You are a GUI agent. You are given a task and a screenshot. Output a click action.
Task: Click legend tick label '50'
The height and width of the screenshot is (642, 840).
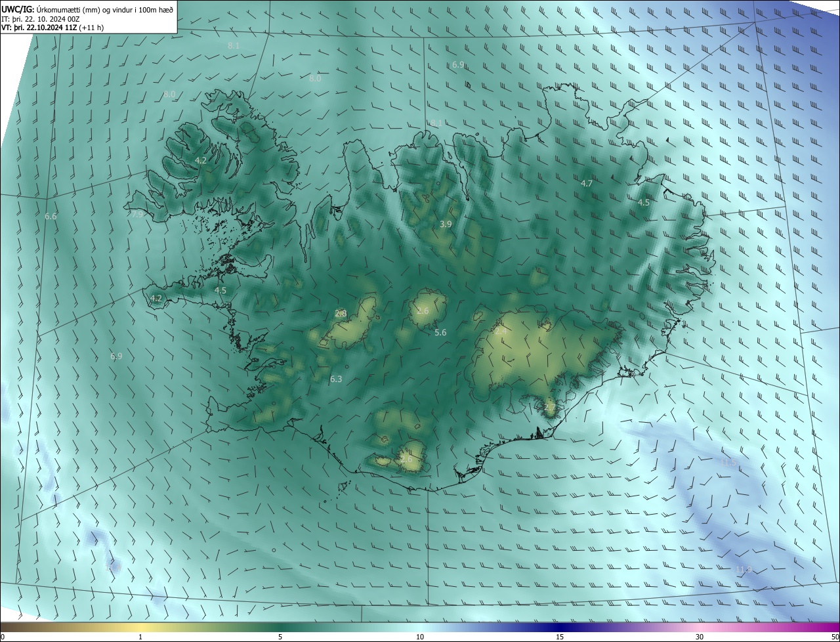coord(835,637)
